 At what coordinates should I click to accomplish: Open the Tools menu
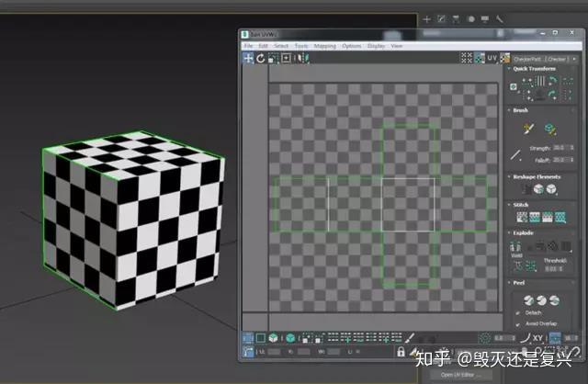300,46
